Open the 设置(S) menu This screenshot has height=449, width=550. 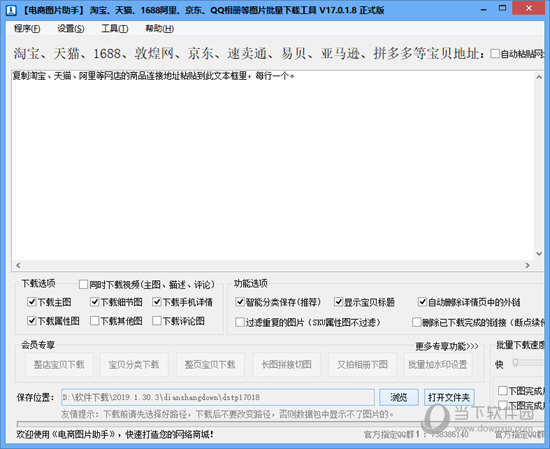tap(71, 29)
